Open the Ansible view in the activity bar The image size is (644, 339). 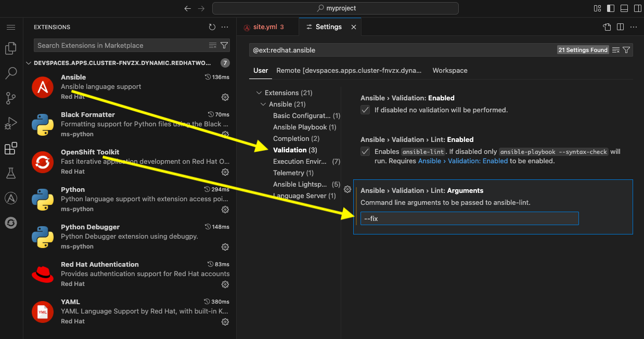pos(11,198)
